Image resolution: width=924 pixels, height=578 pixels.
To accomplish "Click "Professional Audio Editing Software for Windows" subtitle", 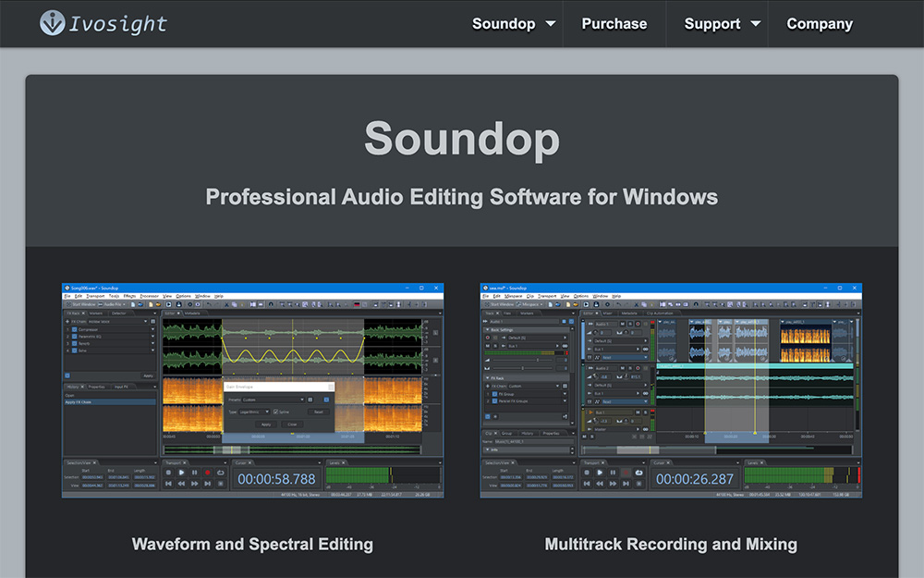I will tap(462, 196).
